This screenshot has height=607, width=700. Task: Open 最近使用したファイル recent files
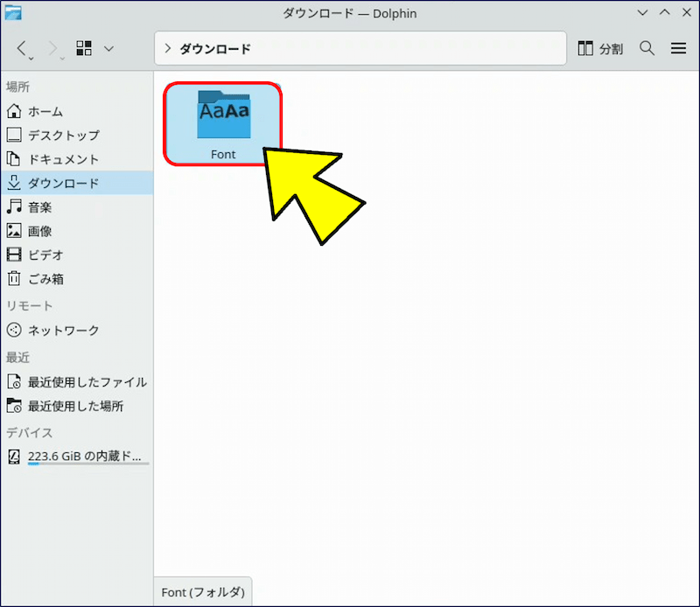click(x=87, y=382)
